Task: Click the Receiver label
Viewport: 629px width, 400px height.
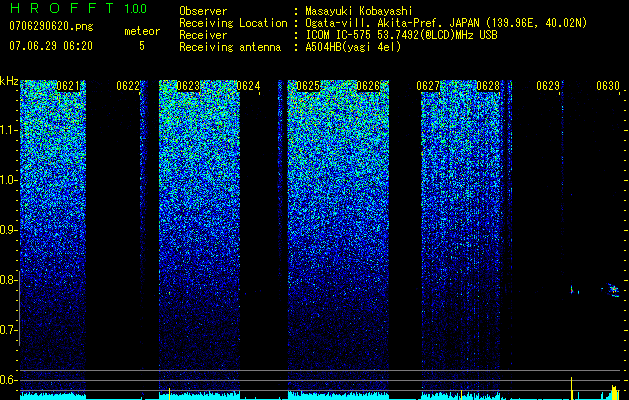Action: [203, 35]
